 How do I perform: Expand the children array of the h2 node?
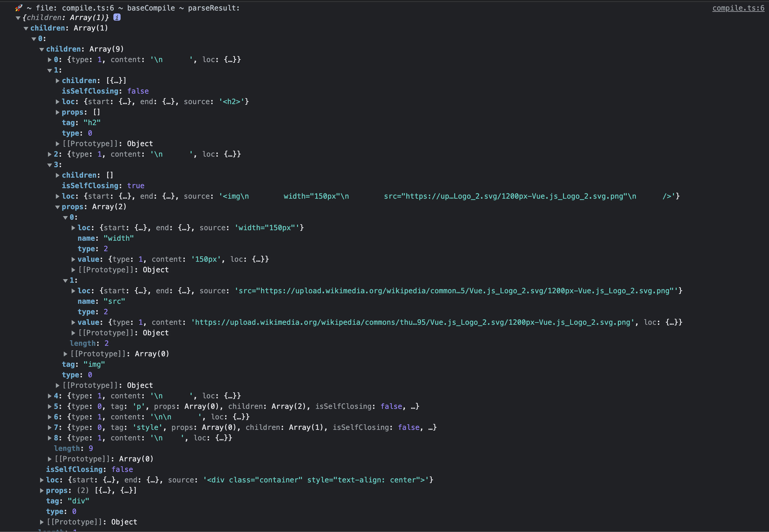[x=58, y=80]
